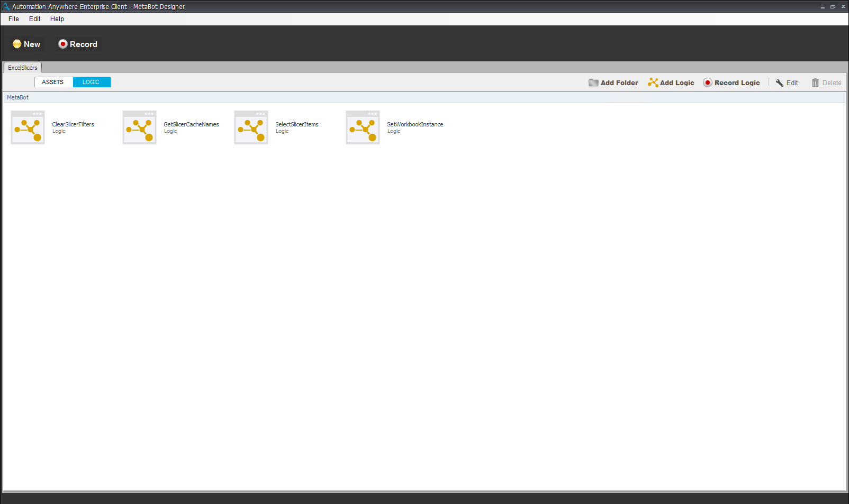The image size is (849, 504).
Task: Click the Edit wrench icon
Action: tap(780, 83)
